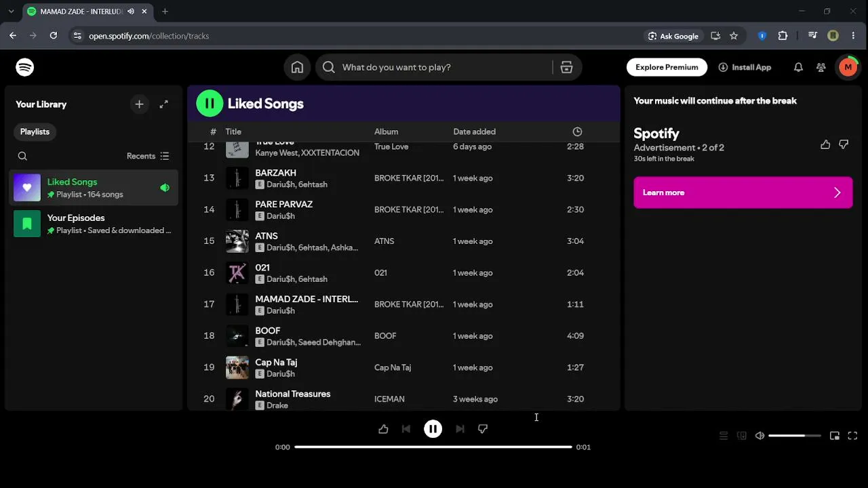The image size is (868, 488).
Task: Open the Drake artist link
Action: point(277,405)
